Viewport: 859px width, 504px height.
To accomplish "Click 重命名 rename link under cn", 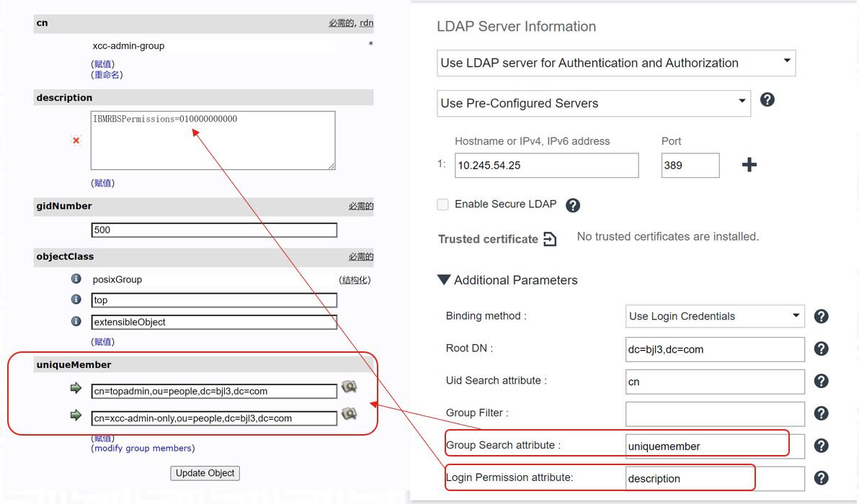I will pos(107,75).
